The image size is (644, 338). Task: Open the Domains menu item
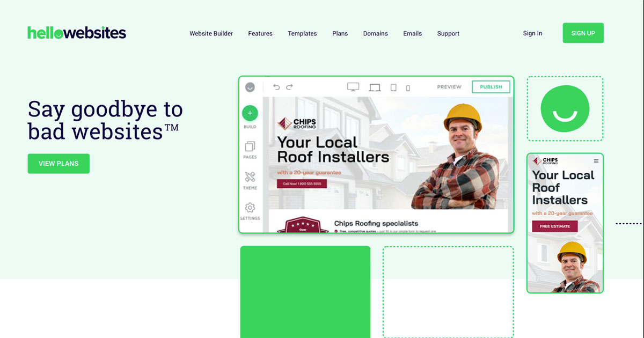point(375,33)
